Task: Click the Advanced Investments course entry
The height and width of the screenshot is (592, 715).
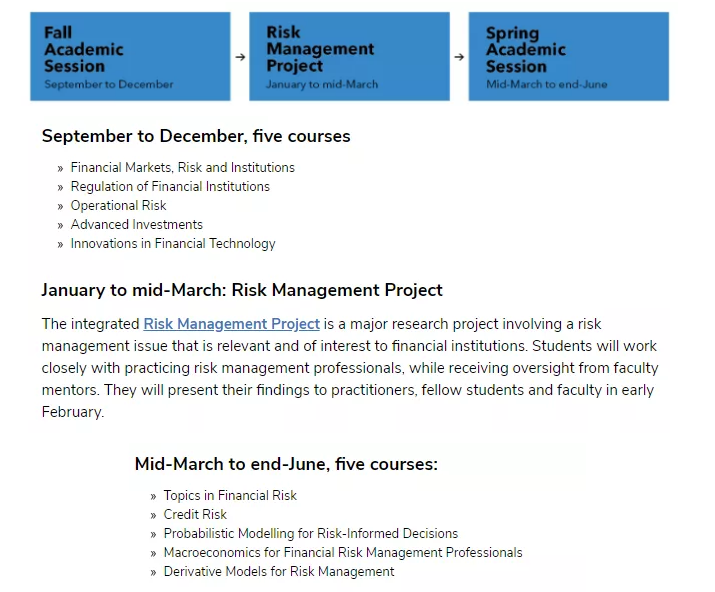Action: point(137,224)
